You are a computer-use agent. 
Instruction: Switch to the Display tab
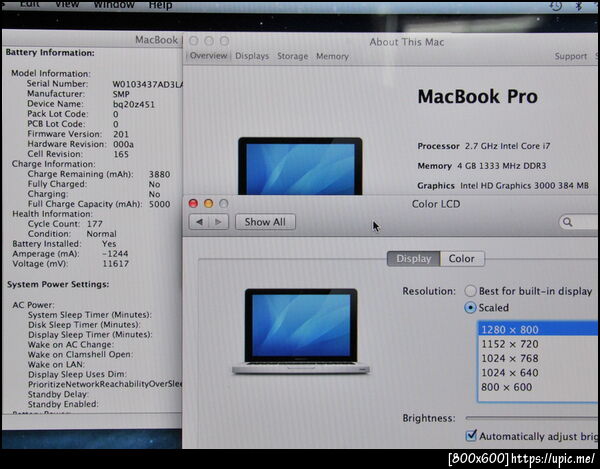point(413,259)
